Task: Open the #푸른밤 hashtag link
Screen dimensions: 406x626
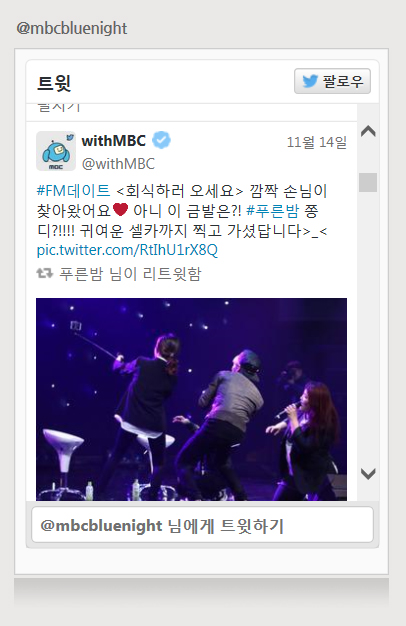Action: coord(273,210)
